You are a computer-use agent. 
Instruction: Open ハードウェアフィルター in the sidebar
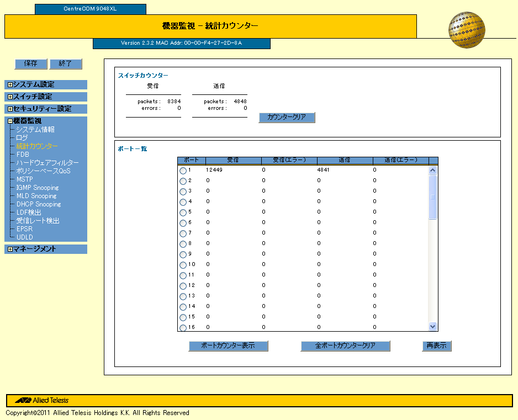pos(47,163)
